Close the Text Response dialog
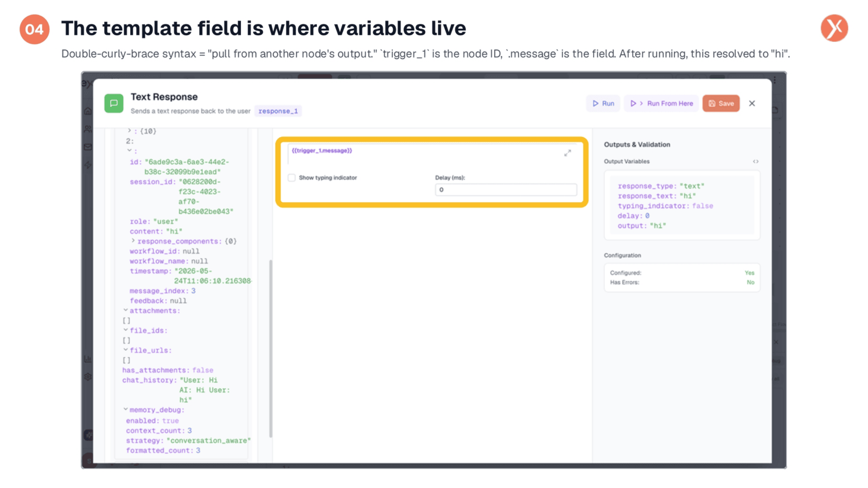The height and width of the screenshot is (488, 868). click(752, 104)
